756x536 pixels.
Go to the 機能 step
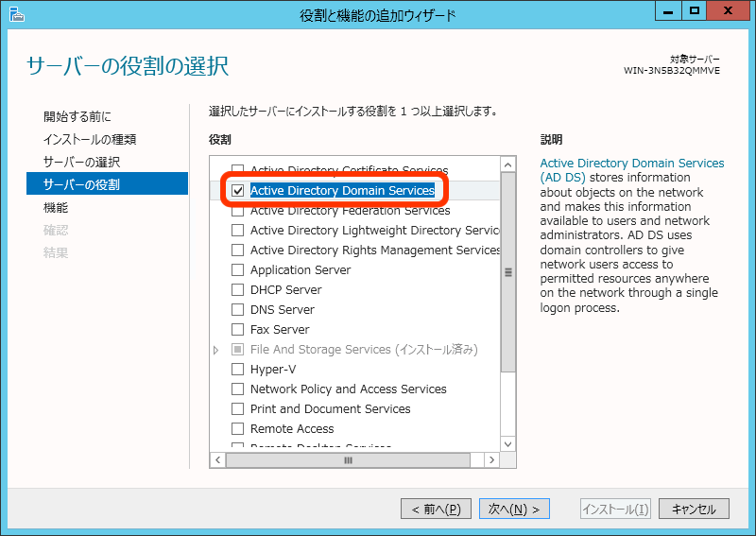56,207
